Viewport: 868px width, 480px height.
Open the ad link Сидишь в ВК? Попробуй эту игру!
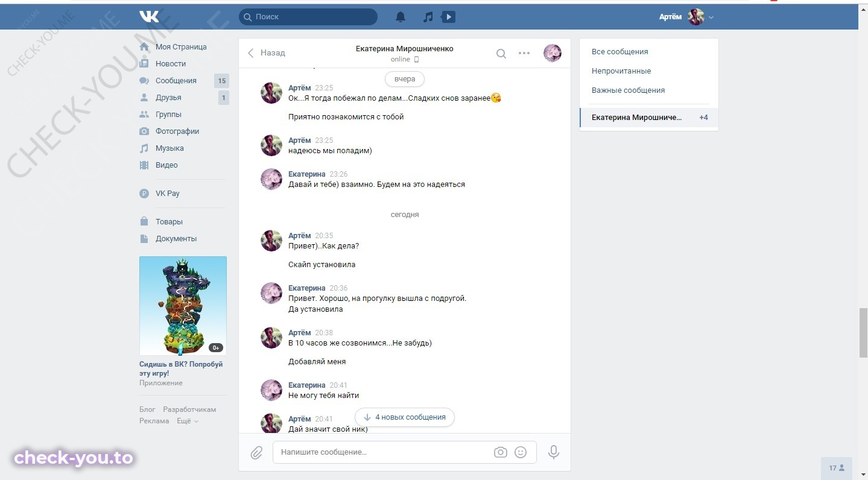pos(181,368)
